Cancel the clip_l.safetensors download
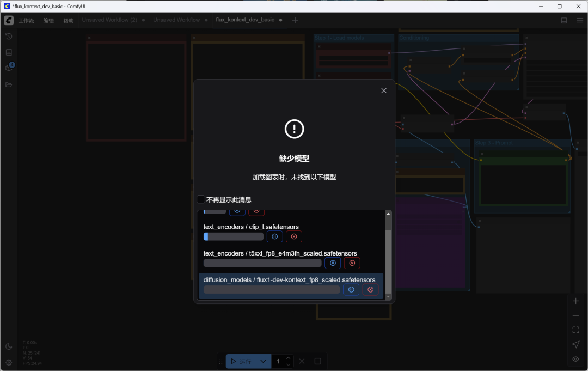Image resolution: width=588 pixels, height=371 pixels. point(294,236)
